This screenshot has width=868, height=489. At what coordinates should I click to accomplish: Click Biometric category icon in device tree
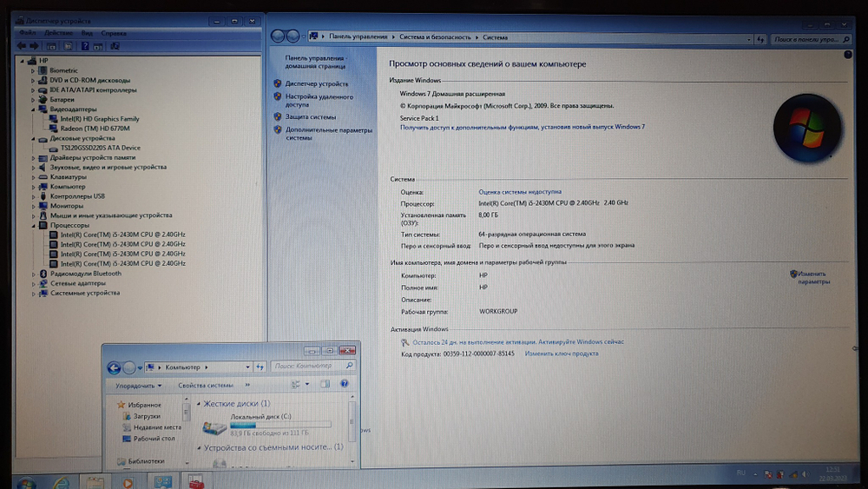click(43, 70)
